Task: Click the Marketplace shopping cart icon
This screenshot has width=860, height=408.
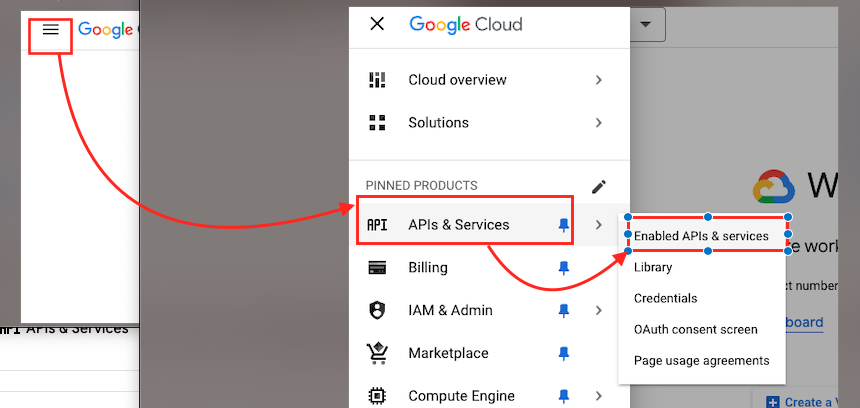Action: 377,353
